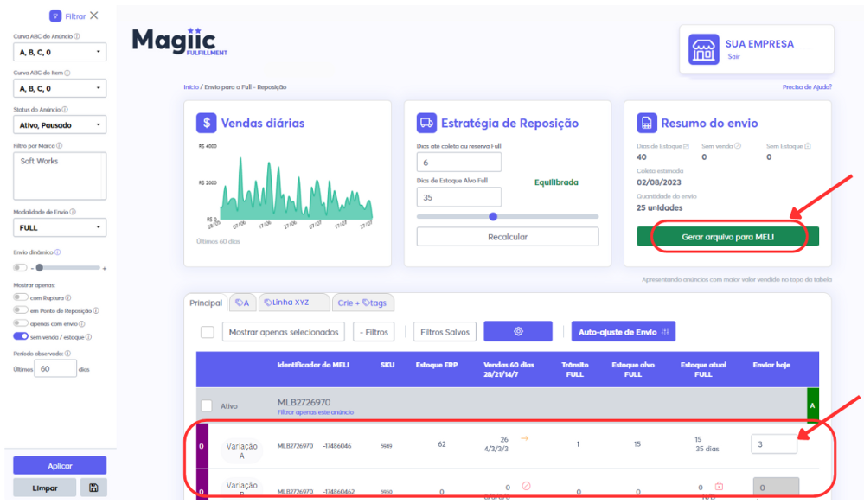
Task: Click the Limpar button
Action: (45, 488)
